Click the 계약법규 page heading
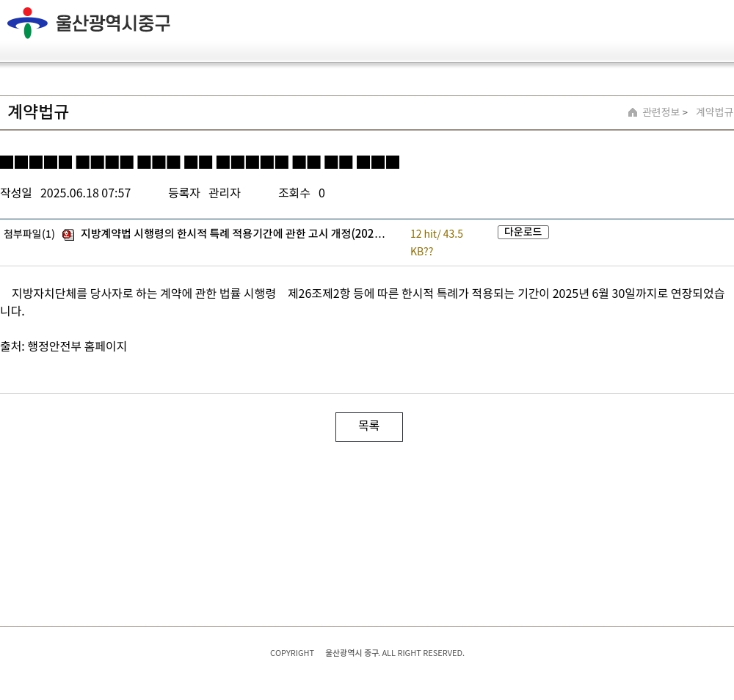The height and width of the screenshot is (700, 734). pos(38,112)
